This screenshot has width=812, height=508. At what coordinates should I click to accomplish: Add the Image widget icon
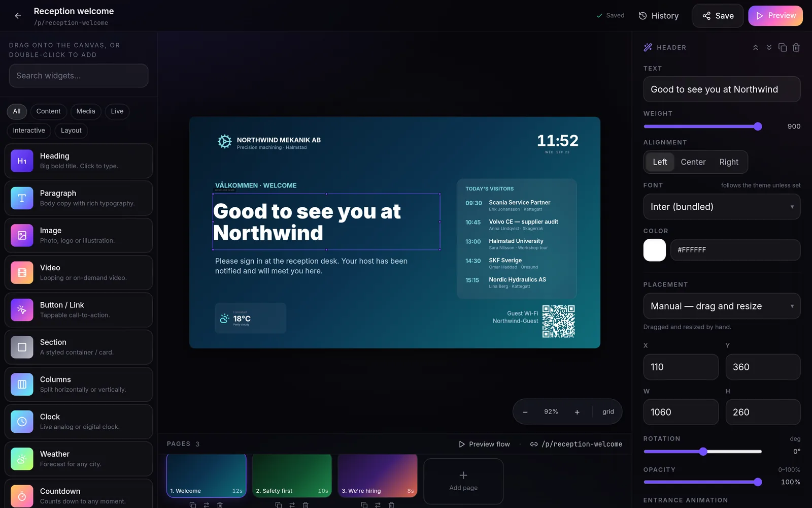(22, 235)
